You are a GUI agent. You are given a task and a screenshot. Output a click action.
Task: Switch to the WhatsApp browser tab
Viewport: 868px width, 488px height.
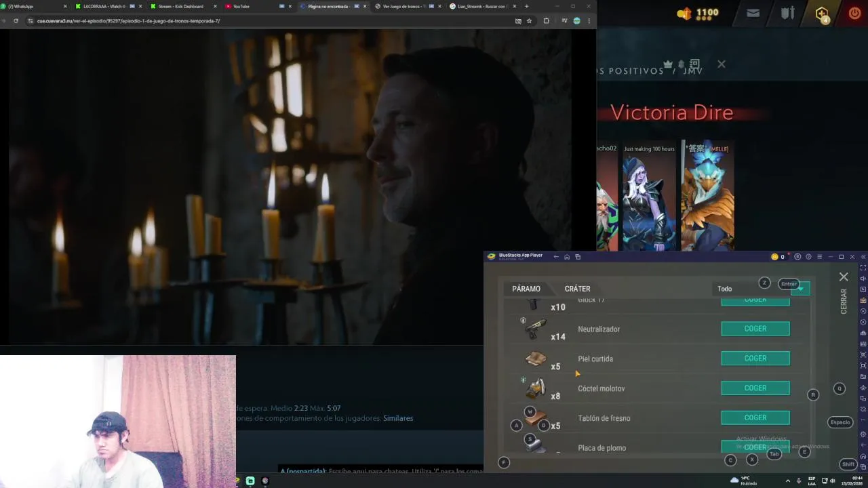(34, 6)
